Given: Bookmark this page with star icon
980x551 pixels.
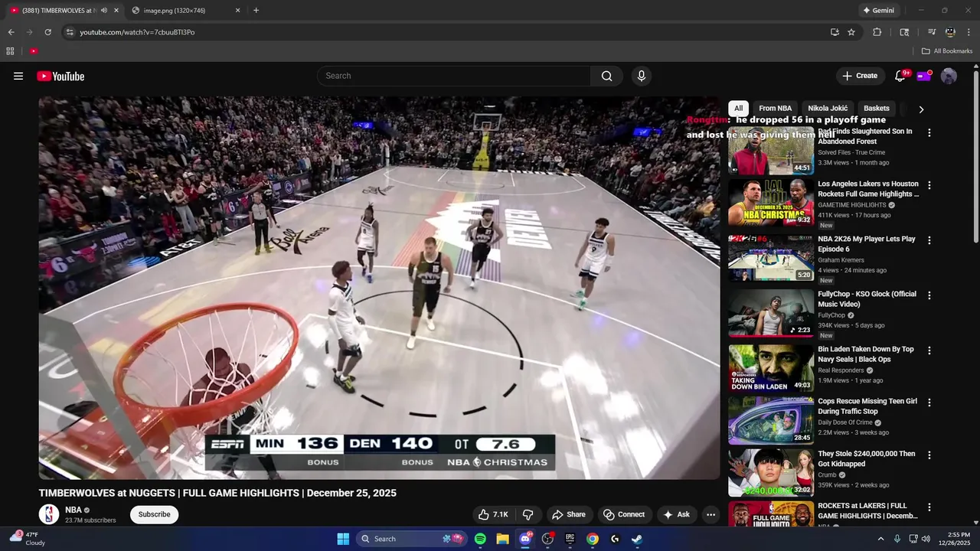Looking at the screenshot, I should (x=851, y=32).
